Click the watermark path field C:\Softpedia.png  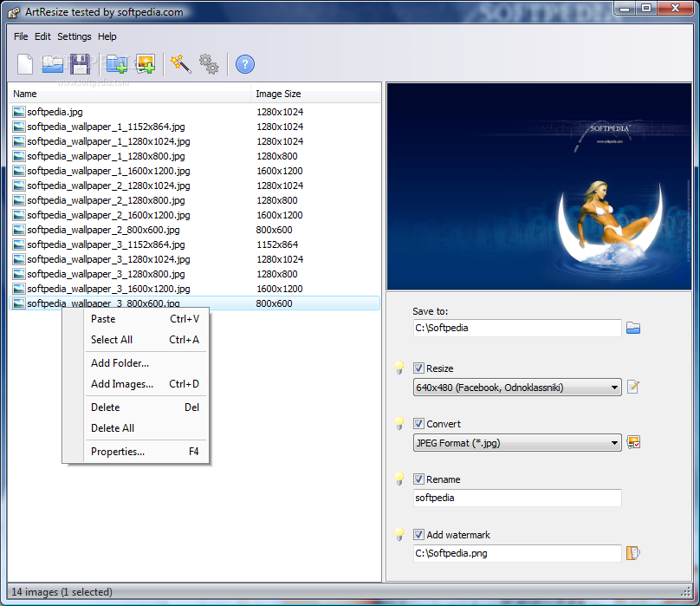517,553
